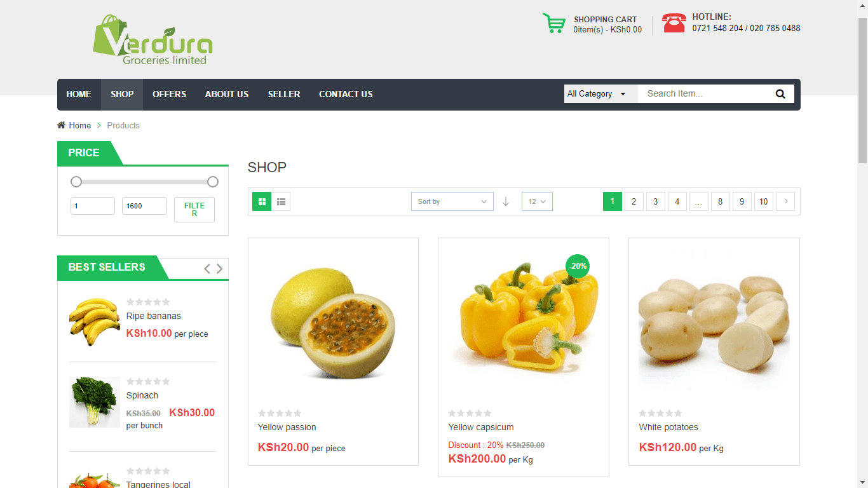Click the search magnifier icon
868x488 pixels.
click(x=780, y=94)
